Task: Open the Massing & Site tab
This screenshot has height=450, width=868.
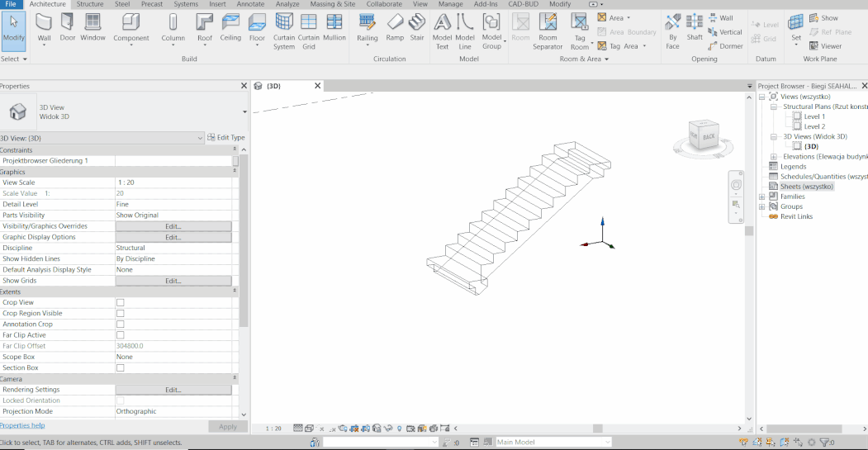Action: (x=334, y=4)
